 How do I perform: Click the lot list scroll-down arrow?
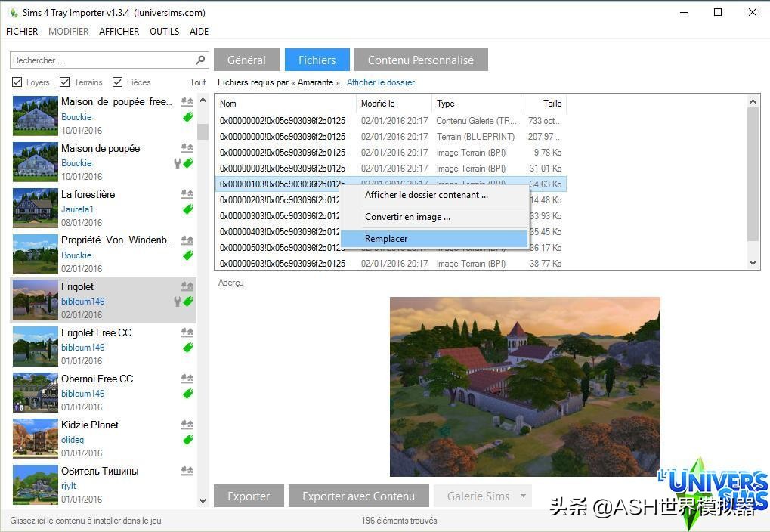click(x=203, y=500)
